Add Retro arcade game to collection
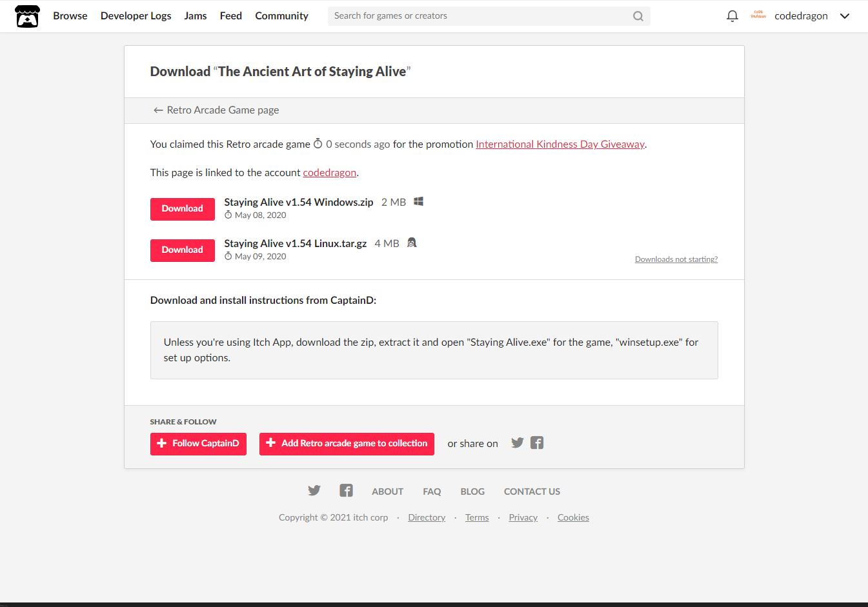 (347, 444)
